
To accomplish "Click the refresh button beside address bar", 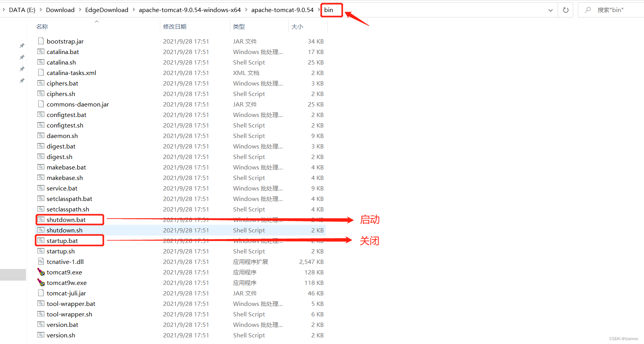I will pyautogui.click(x=565, y=10).
